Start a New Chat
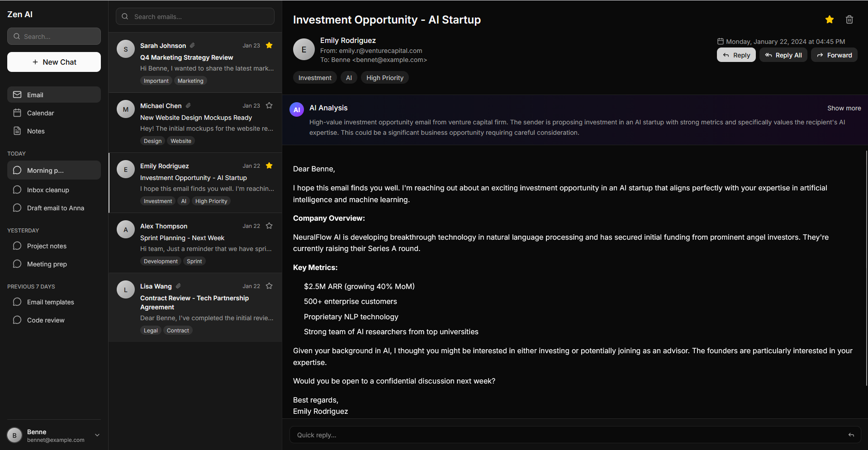This screenshot has width=868, height=450. click(x=54, y=62)
